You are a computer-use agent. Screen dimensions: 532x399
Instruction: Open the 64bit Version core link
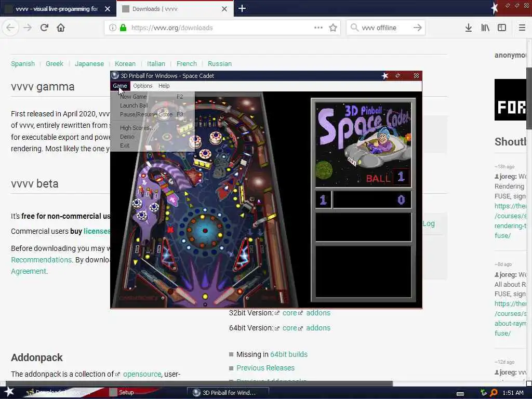290,328
